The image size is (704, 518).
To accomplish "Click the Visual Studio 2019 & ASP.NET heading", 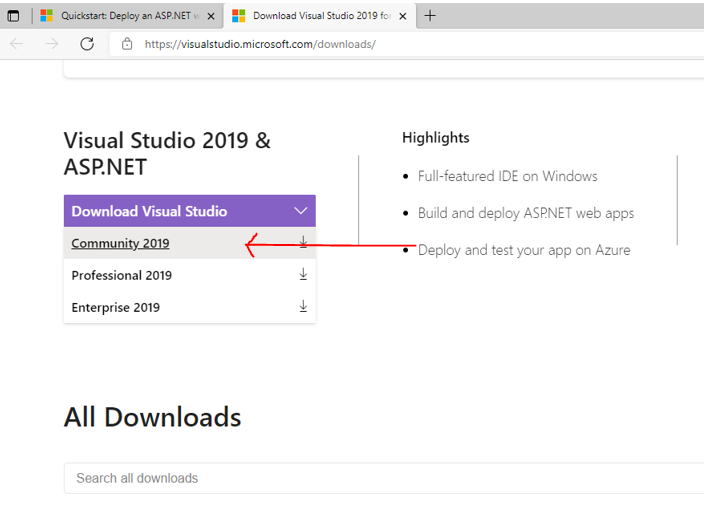I will pos(167,154).
